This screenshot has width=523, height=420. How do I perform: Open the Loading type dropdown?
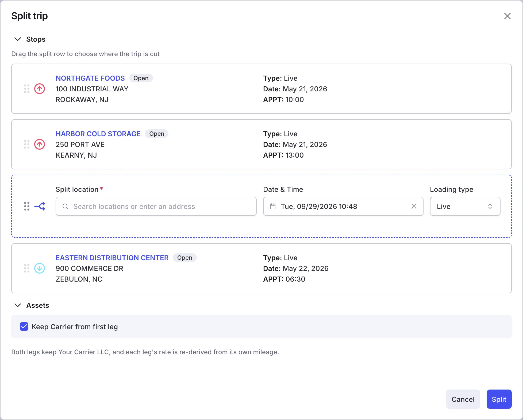pos(465,206)
